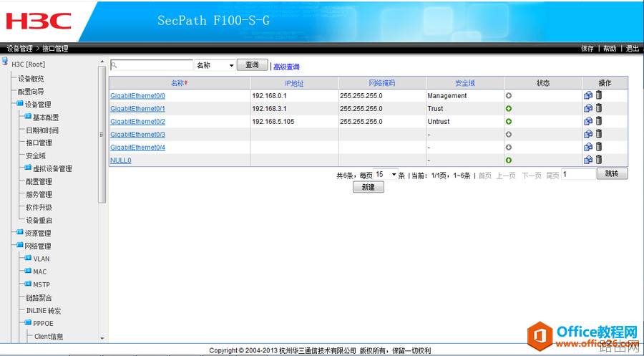Screen dimensions: 644x356
Task: Open 服务管理 in the sidebar
Action: [39, 194]
